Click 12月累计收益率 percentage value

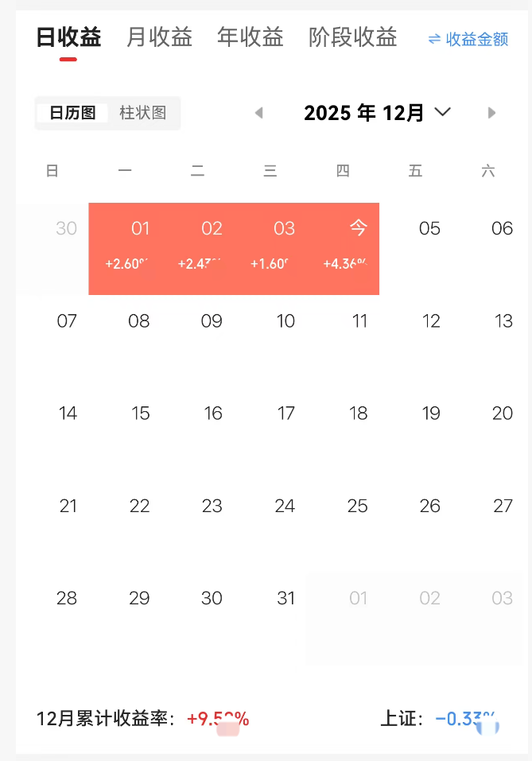tap(218, 720)
